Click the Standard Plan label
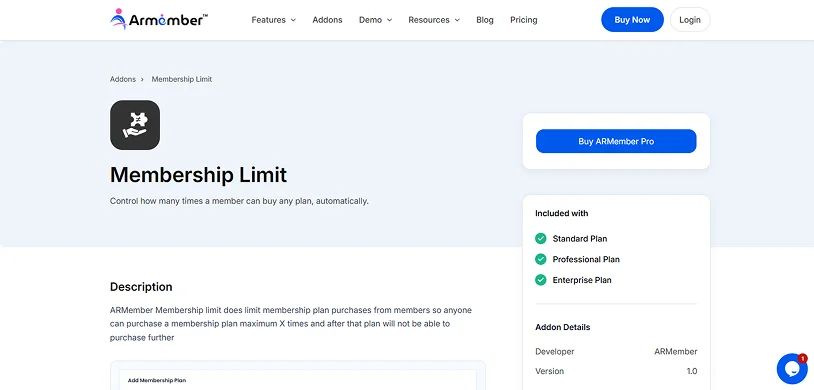 580,239
